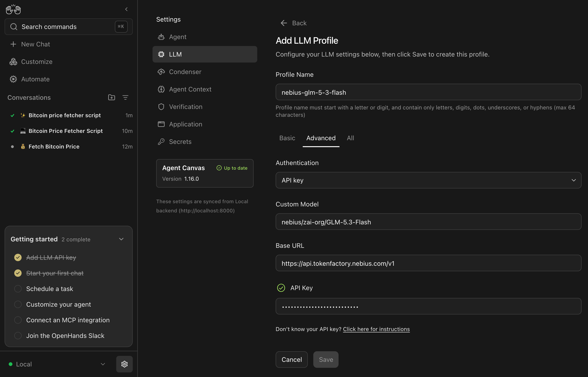
Task: Switch to the All tab
Action: click(x=350, y=138)
